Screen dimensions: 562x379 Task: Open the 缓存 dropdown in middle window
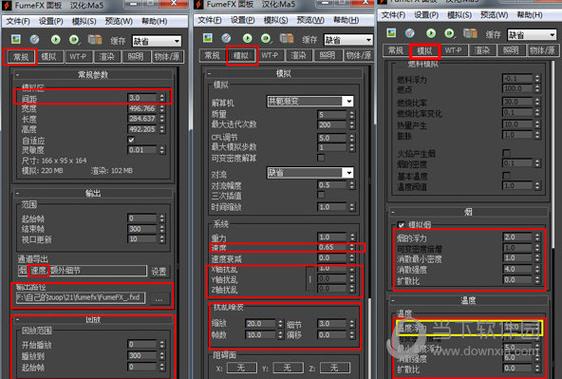click(348, 40)
